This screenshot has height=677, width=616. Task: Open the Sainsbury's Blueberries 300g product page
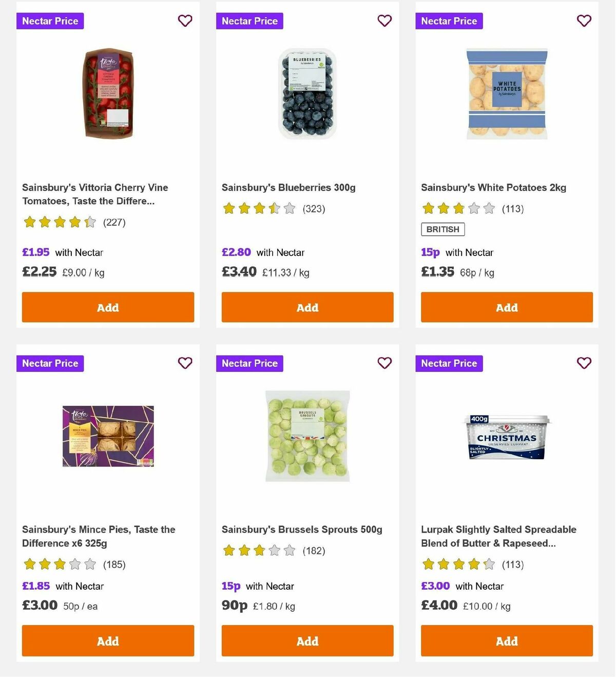tap(290, 187)
